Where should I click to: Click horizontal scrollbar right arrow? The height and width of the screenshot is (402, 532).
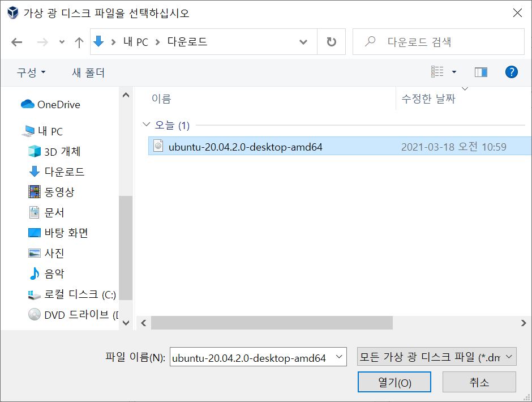coord(524,323)
